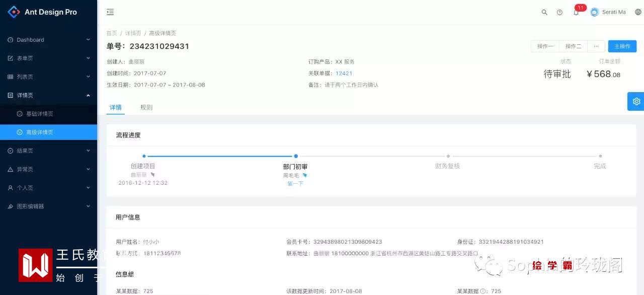Click the 待审批 status text
This screenshot has height=295, width=644.
[557, 74]
